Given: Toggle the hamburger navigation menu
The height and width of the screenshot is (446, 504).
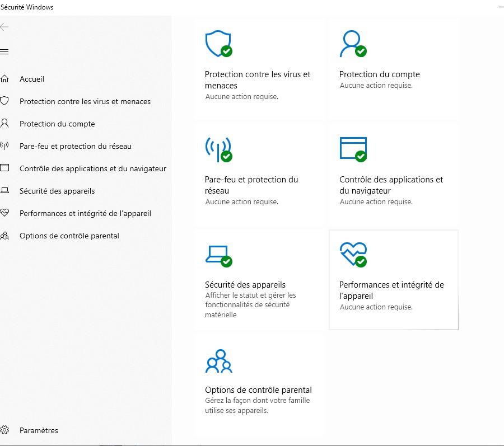Looking at the screenshot, I should 4,51.
